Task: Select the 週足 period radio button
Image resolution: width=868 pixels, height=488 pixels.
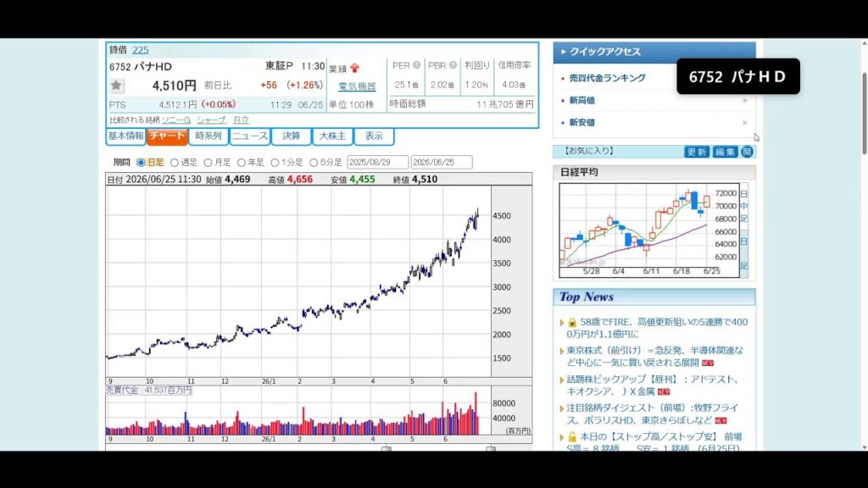Action: coord(175,163)
